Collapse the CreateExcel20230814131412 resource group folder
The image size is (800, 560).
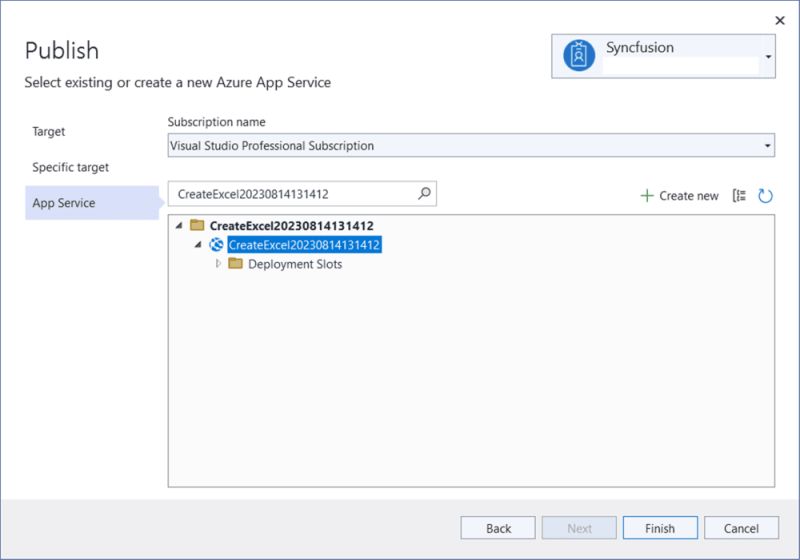point(179,225)
